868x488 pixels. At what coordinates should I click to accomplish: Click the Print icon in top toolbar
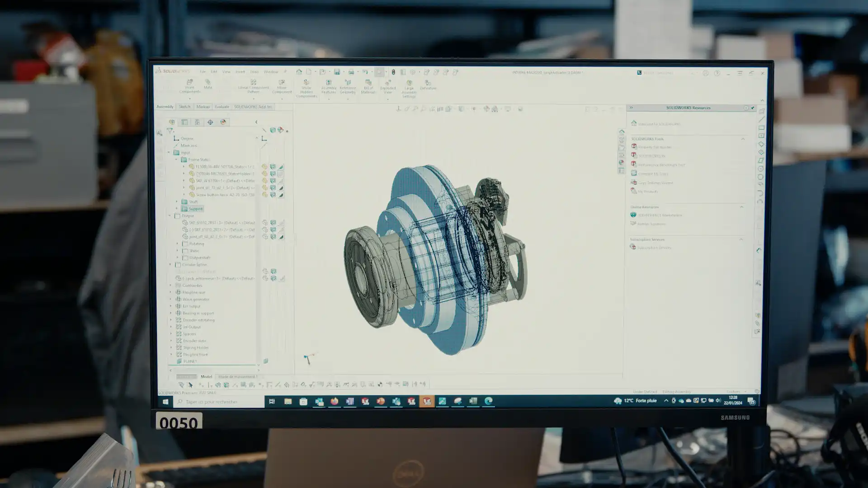351,72
